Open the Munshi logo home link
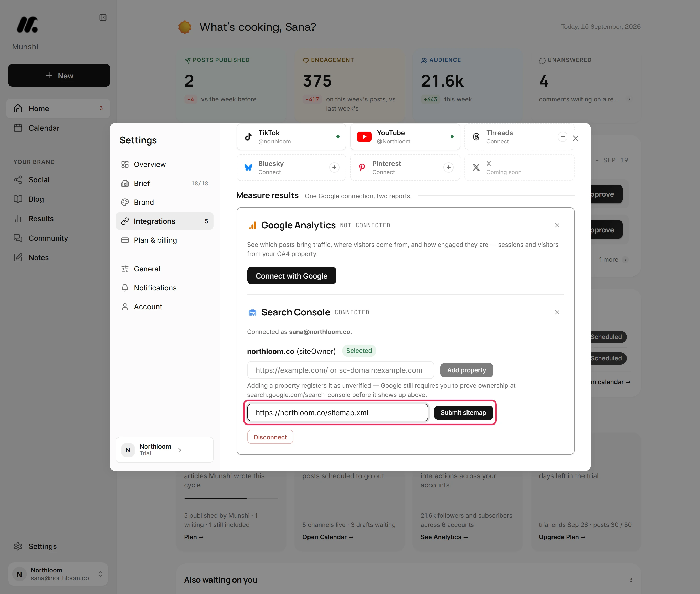 coord(27,25)
